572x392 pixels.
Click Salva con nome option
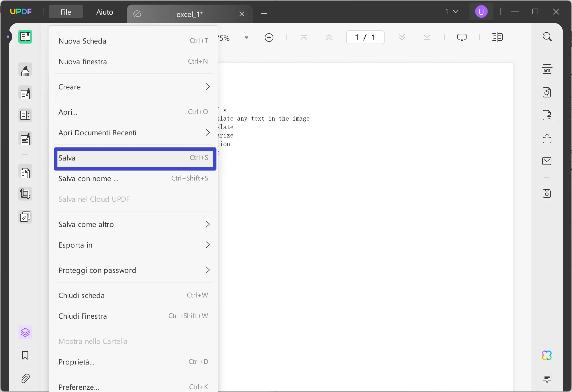[x=89, y=178]
